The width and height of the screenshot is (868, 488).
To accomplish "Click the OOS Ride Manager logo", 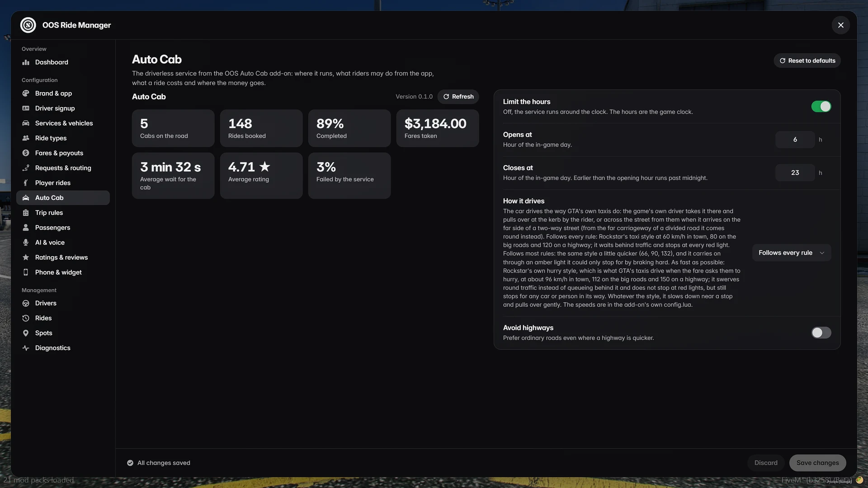I will coord(28,25).
